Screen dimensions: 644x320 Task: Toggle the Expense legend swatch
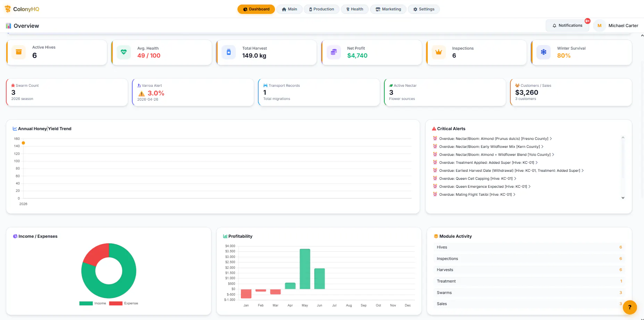tap(116, 303)
